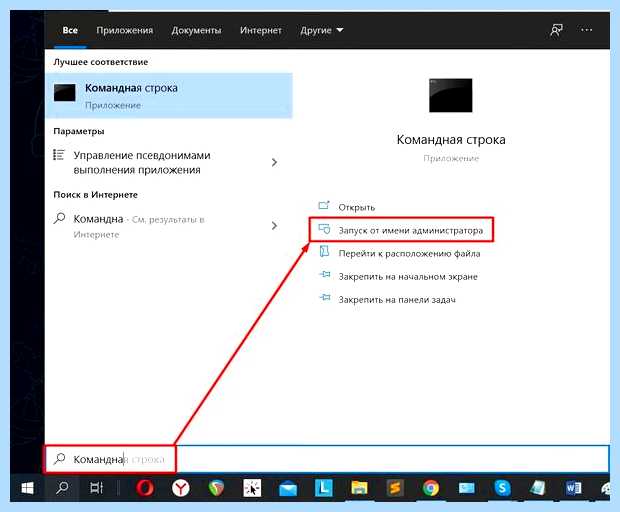Viewport: 620px width, 512px height.
Task: Expand arrow for Командна web search result
Action: coord(274,226)
